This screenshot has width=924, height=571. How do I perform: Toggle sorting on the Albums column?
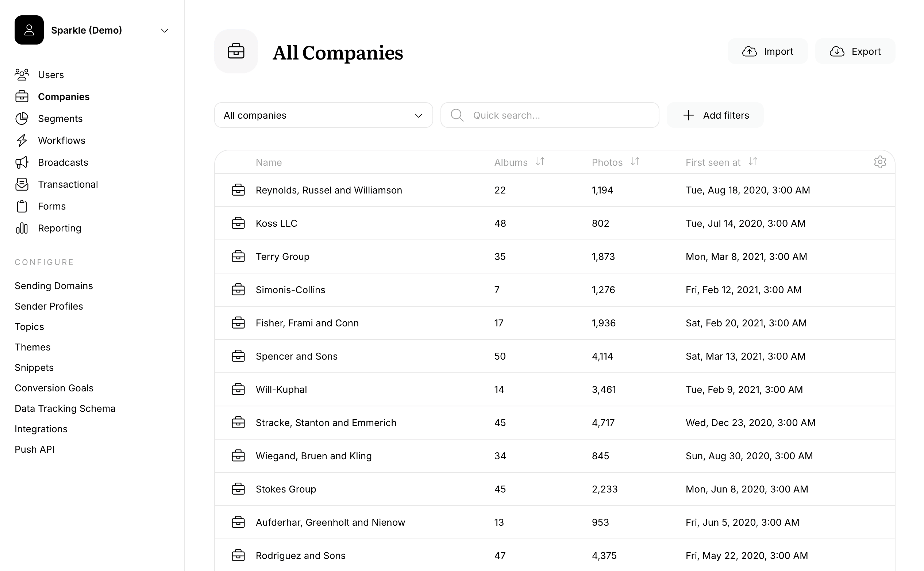540,162
